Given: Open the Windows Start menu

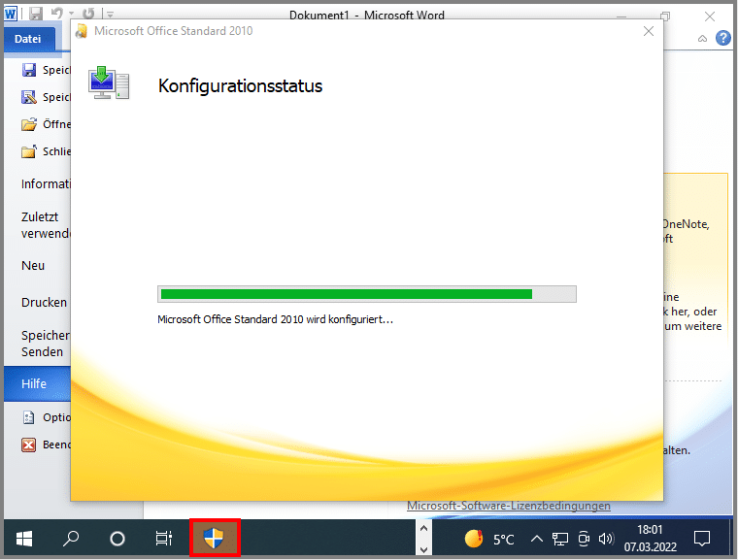Looking at the screenshot, I should tap(24, 539).
